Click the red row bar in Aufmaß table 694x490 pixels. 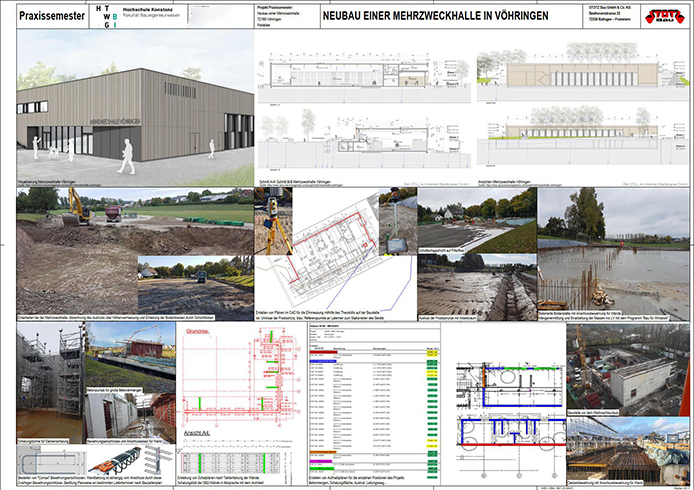pos(324,352)
